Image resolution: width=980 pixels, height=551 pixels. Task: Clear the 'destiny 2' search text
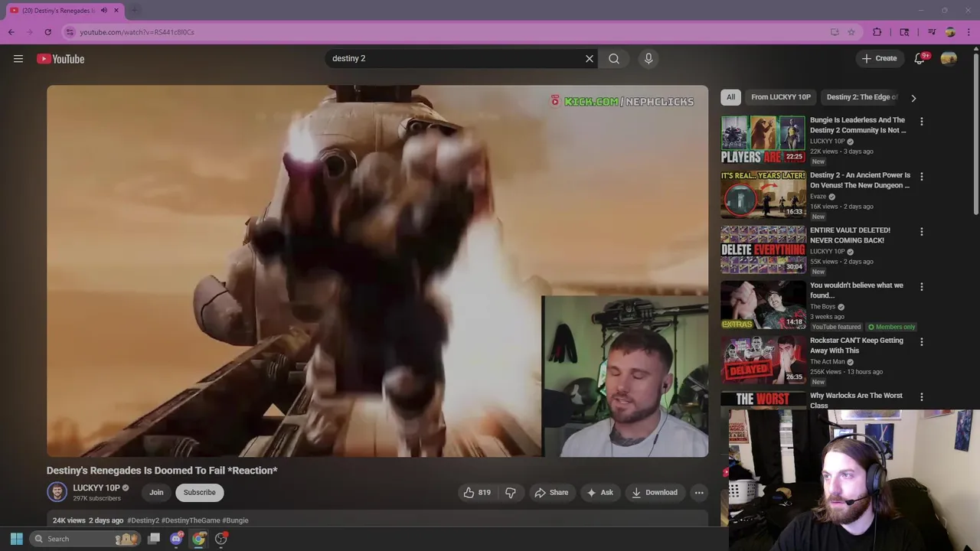click(x=590, y=59)
